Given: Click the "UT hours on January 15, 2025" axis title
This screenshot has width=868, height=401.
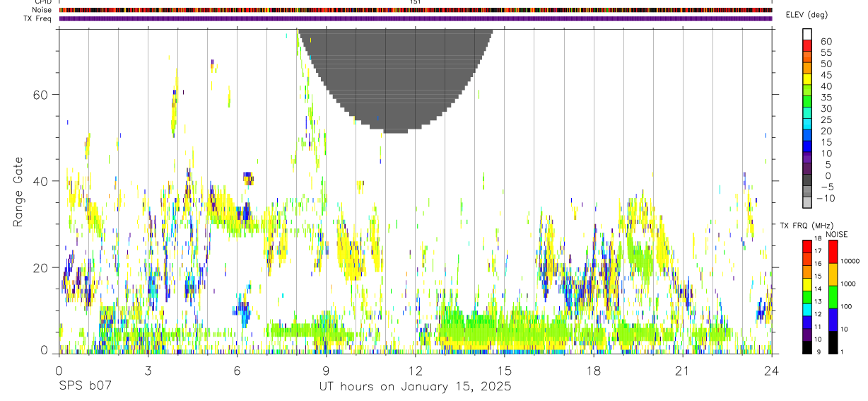Looking at the screenshot, I should [415, 387].
